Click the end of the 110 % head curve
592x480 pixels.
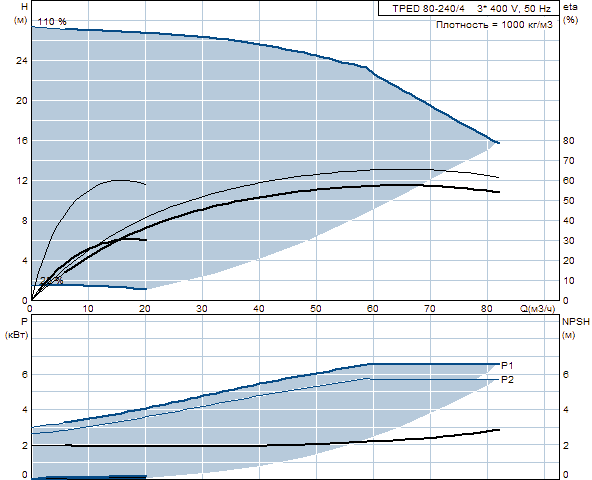[499, 143]
